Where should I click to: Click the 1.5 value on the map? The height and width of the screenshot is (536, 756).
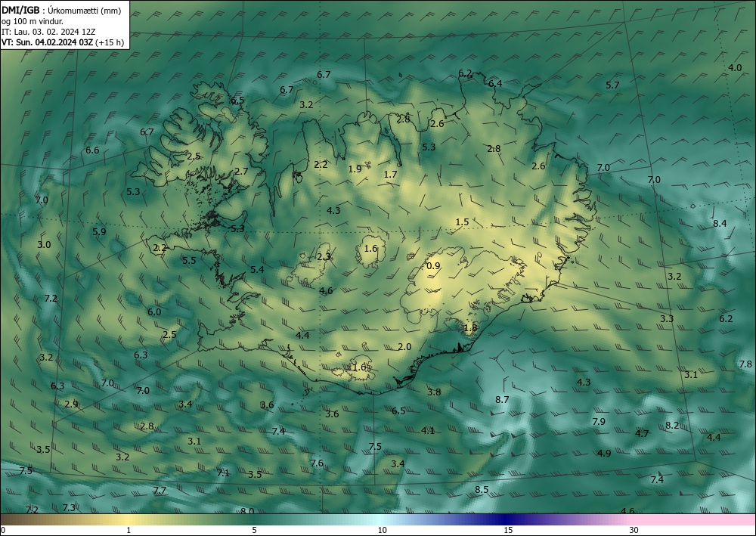[x=462, y=222]
